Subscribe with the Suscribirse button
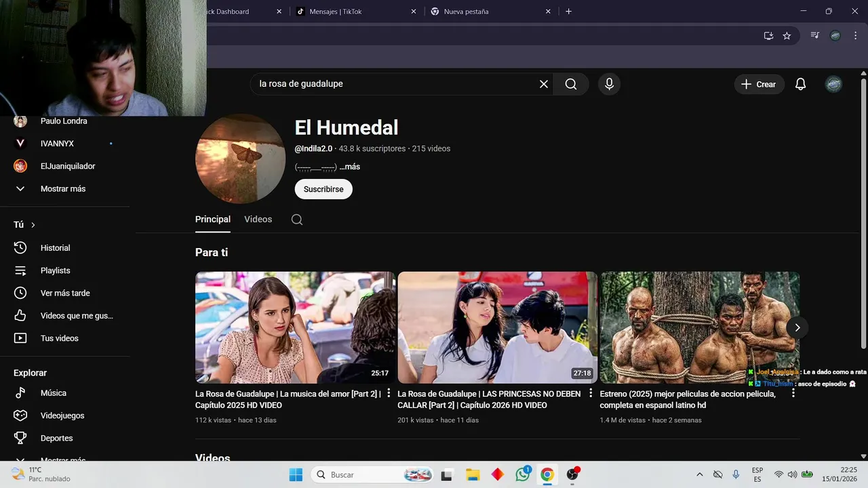Image resolution: width=868 pixels, height=488 pixels. tap(323, 189)
